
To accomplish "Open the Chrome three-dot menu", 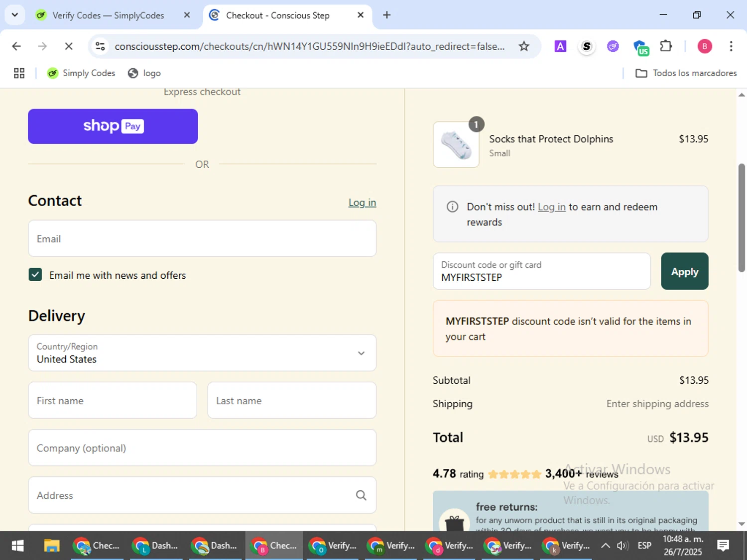I will pyautogui.click(x=731, y=46).
